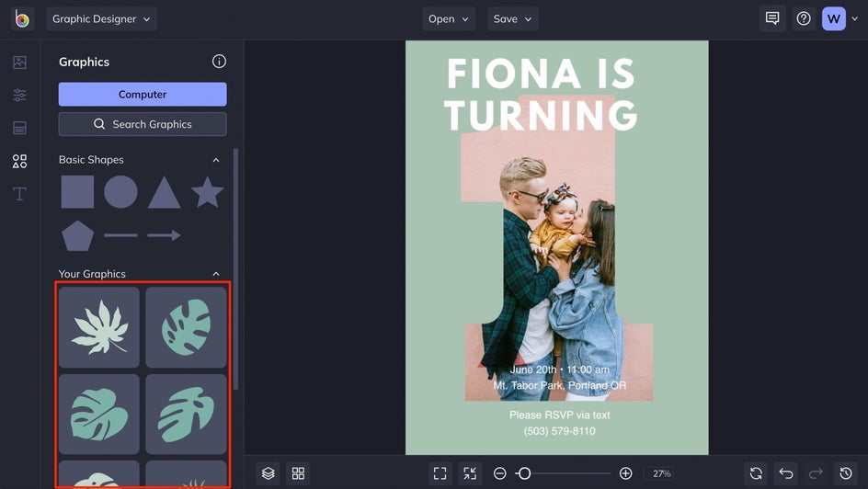Open the Text tool sidebar icon
The image size is (868, 489).
(x=19, y=194)
